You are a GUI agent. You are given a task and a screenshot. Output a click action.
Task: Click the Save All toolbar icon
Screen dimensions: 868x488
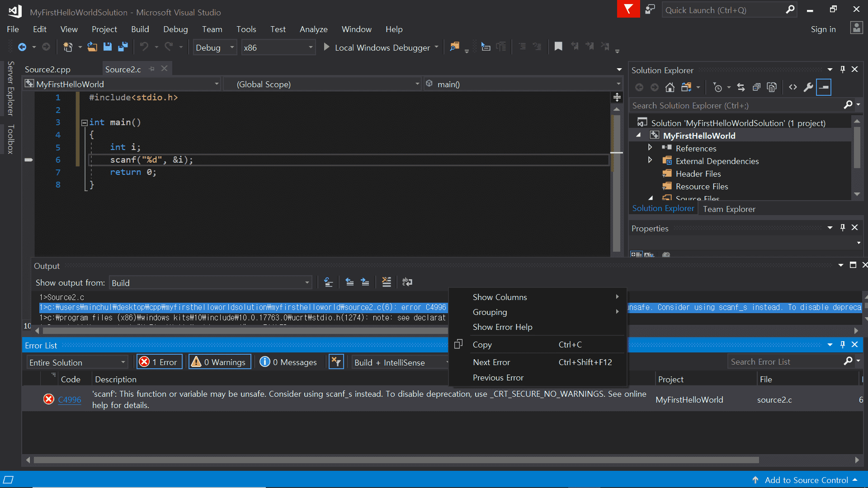click(x=123, y=47)
